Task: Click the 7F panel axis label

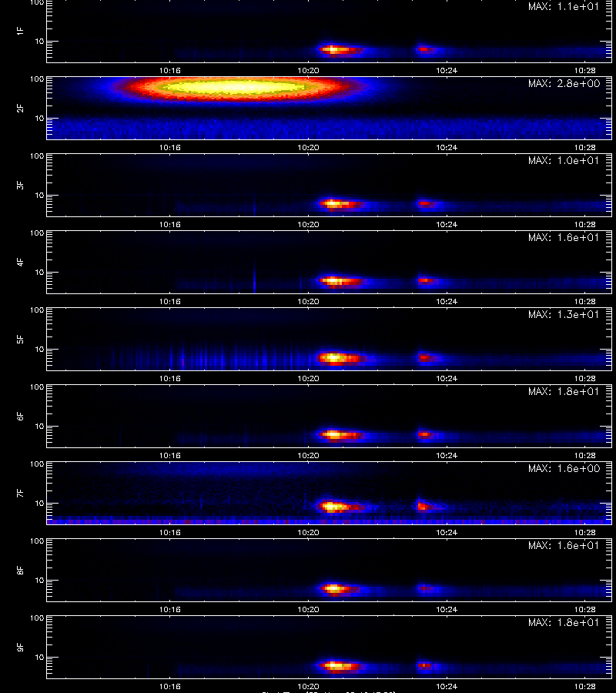Action: (20, 493)
